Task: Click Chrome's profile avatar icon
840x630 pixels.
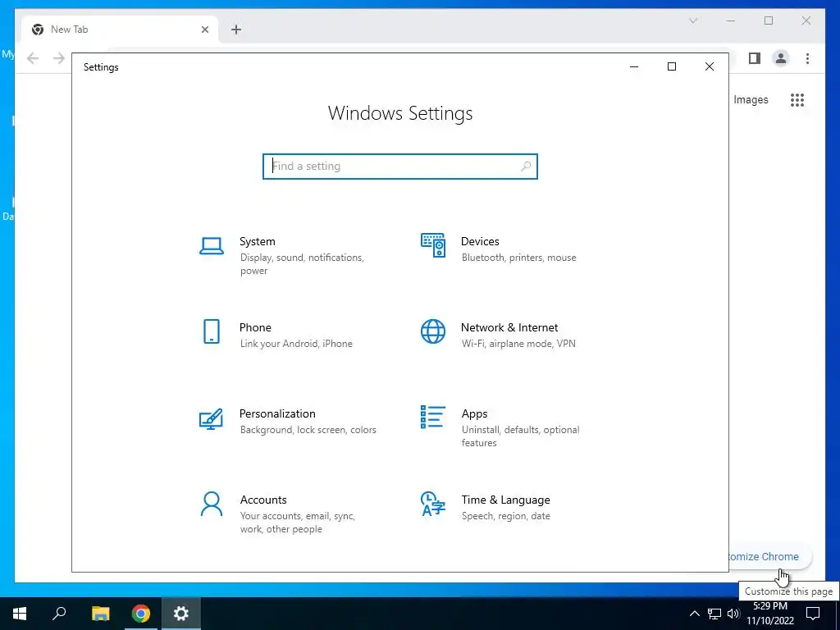Action: (781, 58)
